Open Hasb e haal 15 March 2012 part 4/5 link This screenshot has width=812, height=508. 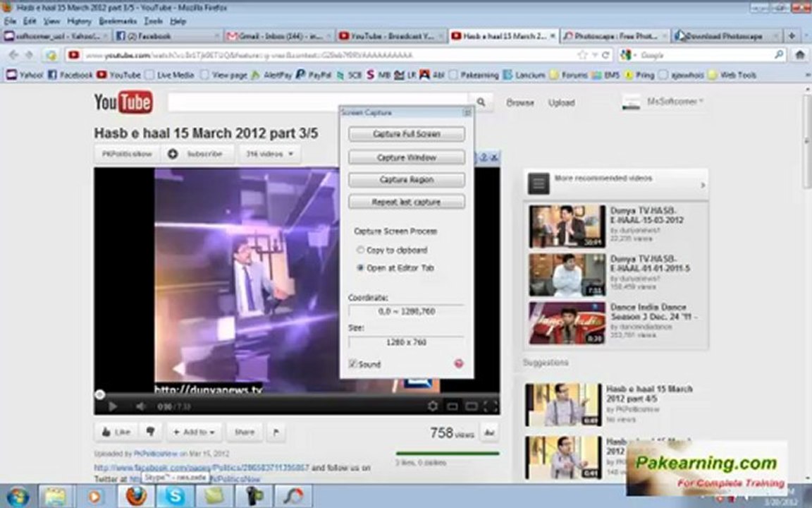[649, 394]
